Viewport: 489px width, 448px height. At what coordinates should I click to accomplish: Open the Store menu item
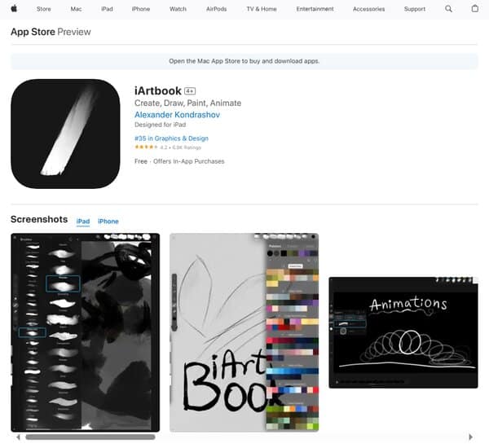tap(44, 9)
